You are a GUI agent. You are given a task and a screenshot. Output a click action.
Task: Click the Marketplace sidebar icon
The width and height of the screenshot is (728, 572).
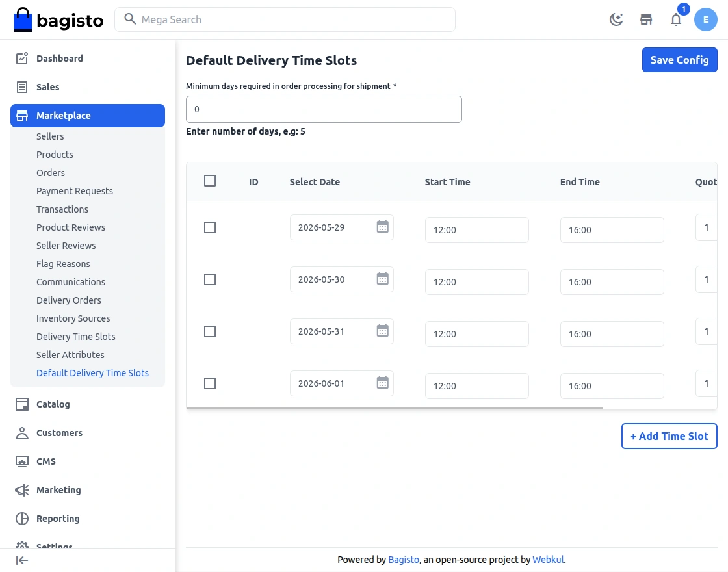22,116
